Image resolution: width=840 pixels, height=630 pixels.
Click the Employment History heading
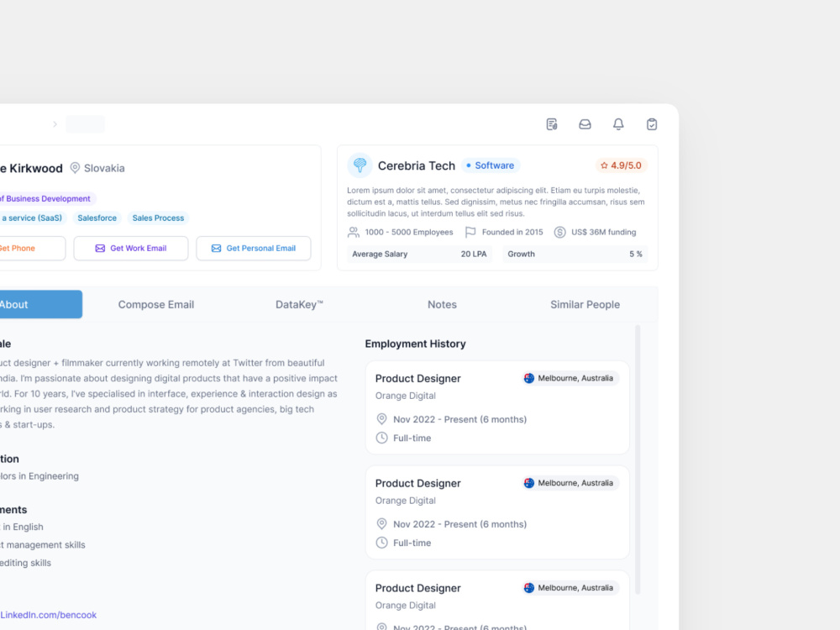pyautogui.click(x=415, y=344)
